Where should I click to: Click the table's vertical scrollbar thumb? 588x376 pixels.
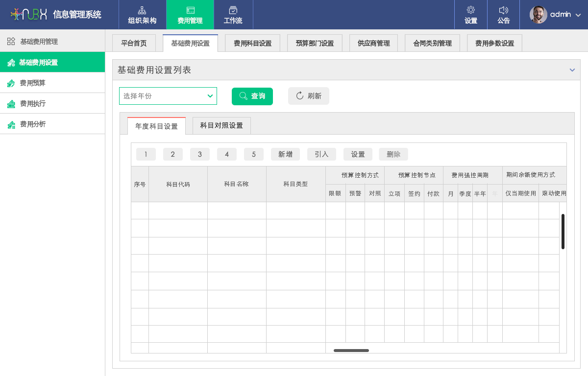click(563, 231)
